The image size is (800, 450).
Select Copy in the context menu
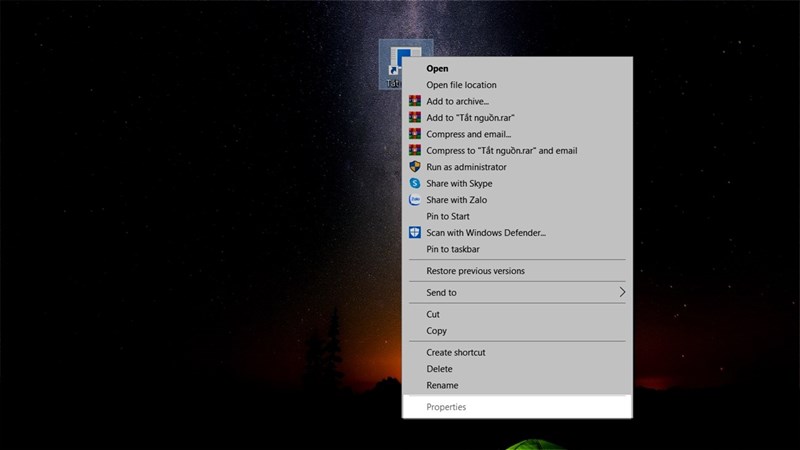pyautogui.click(x=436, y=331)
